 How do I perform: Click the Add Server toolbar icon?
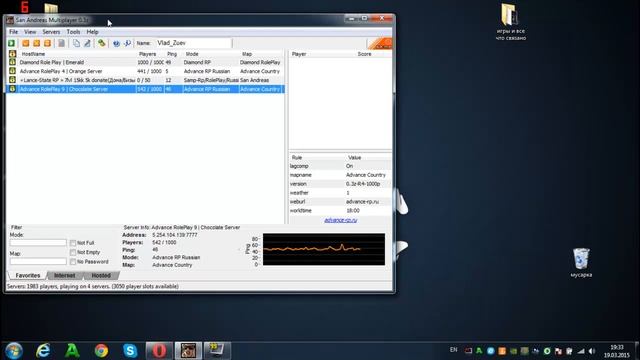pos(25,43)
